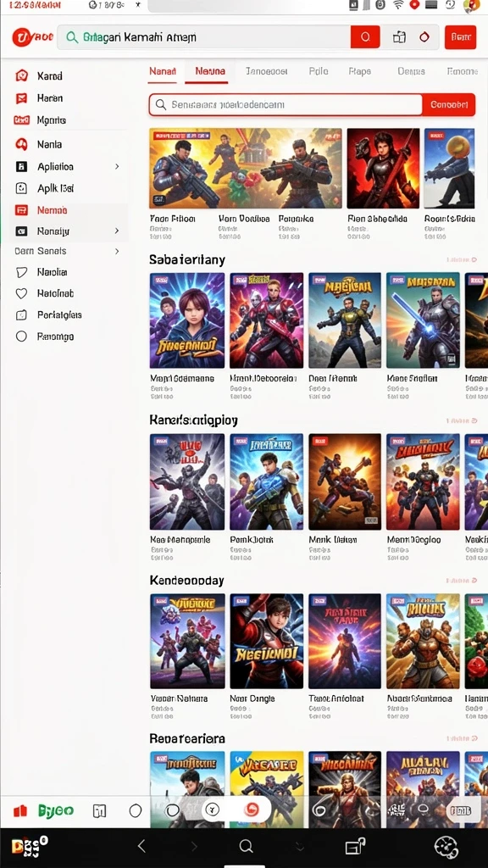Toggle the yen circle in bottom pill switch

[213, 810]
